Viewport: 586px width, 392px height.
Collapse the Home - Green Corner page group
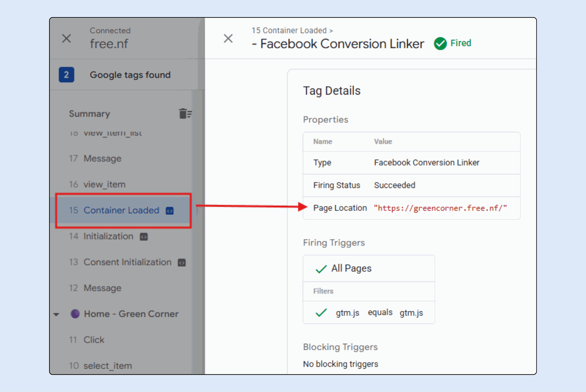[56, 314]
